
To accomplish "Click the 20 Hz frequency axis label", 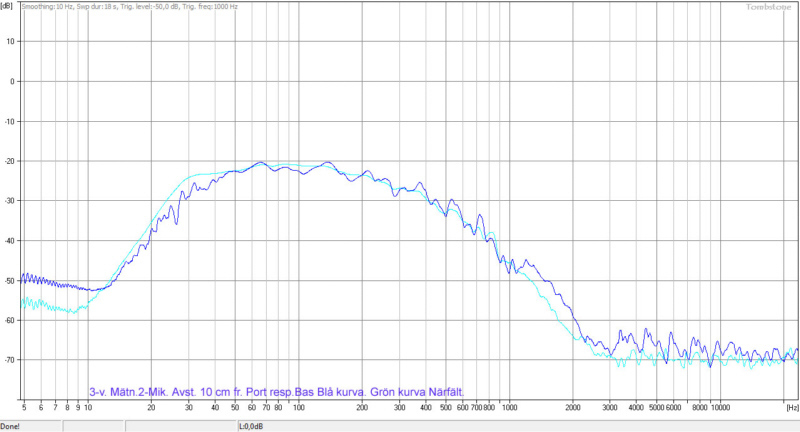I will tap(151, 408).
